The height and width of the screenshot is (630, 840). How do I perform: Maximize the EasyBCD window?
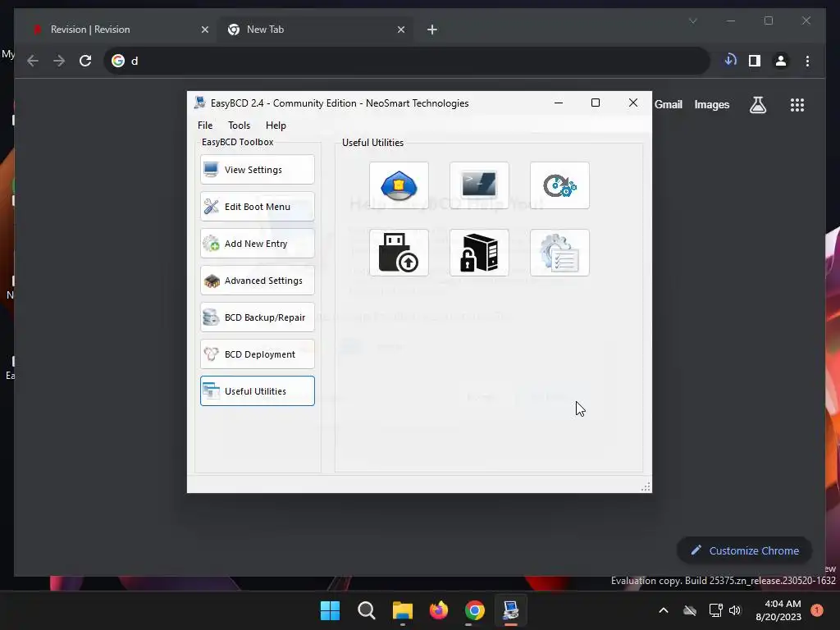coord(596,103)
